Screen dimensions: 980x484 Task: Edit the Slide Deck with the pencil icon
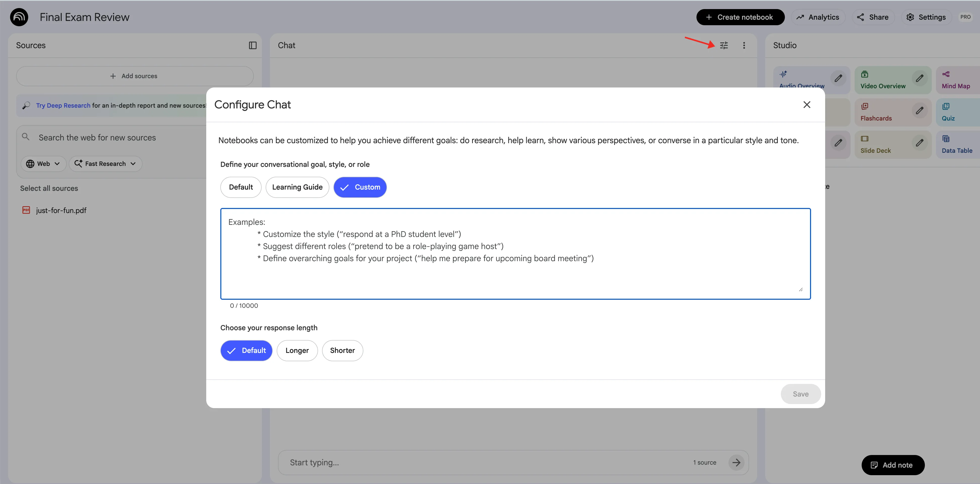tap(920, 143)
